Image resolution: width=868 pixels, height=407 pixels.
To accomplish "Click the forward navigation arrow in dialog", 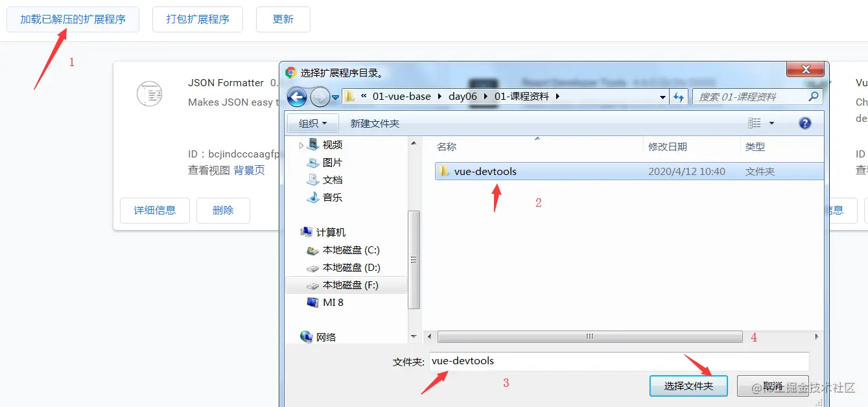I will 320,97.
